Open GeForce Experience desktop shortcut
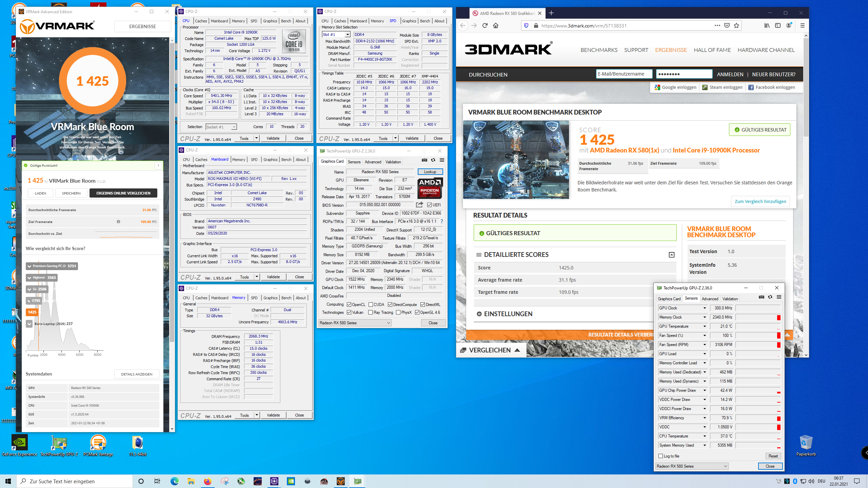 pos(20,446)
